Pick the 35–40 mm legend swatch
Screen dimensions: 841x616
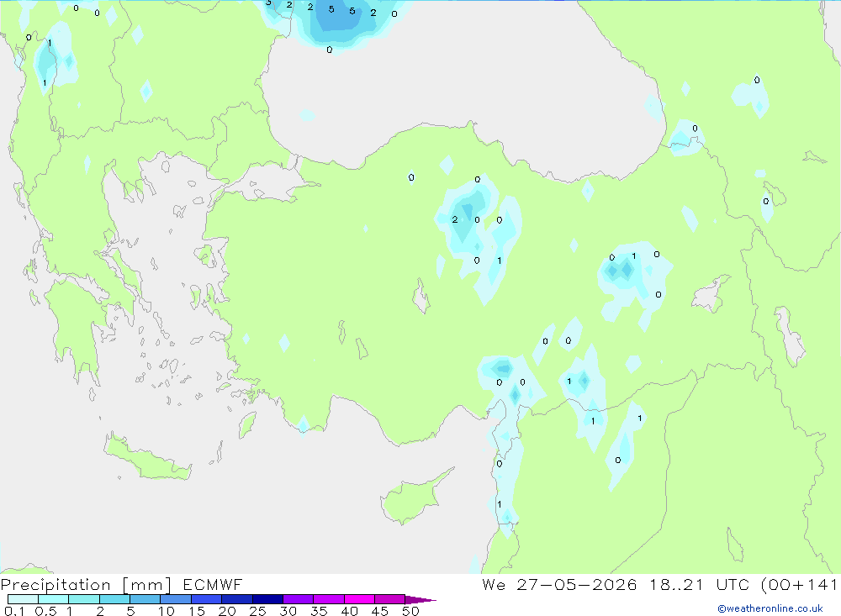(x=329, y=599)
